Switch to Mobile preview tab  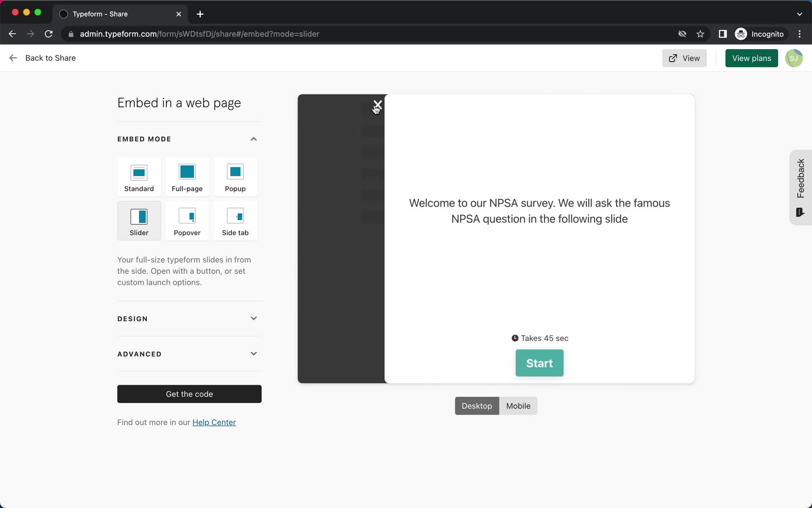pyautogui.click(x=518, y=406)
